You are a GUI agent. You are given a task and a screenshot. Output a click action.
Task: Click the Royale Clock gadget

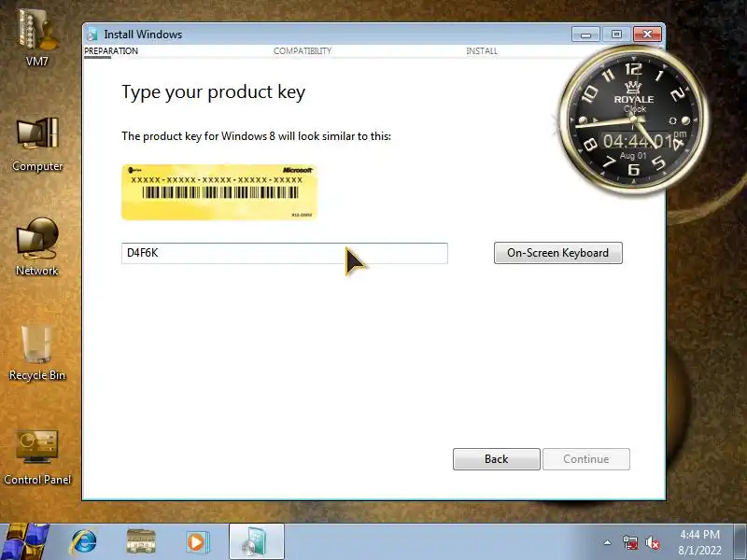coord(632,120)
